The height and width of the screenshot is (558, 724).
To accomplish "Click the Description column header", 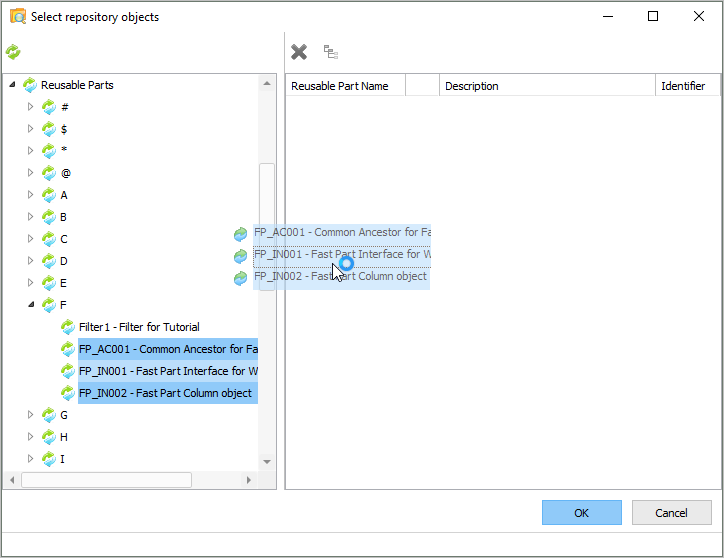I will 546,86.
